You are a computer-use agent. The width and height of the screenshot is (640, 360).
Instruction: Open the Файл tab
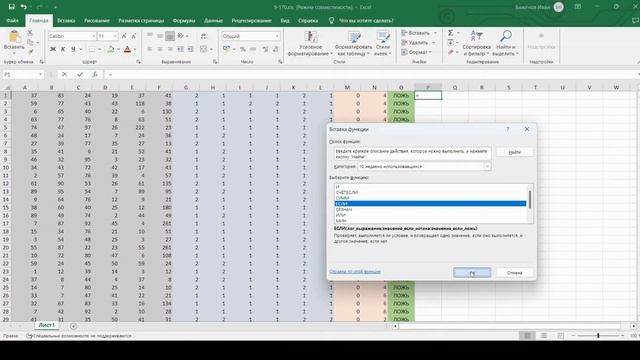click(12, 20)
